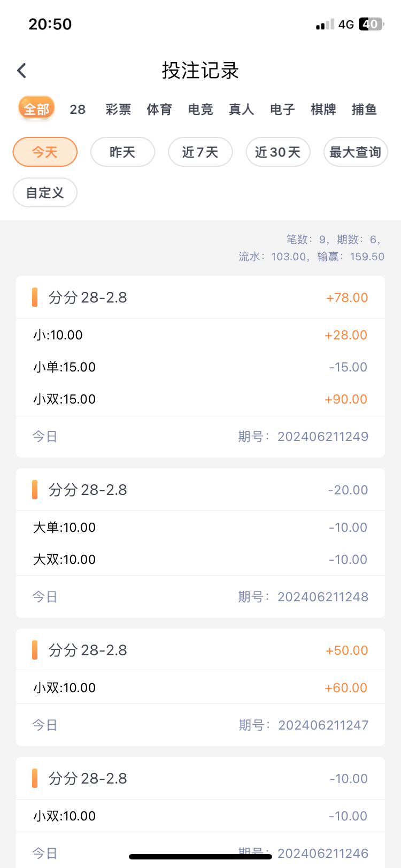Switch to the 28 category tab
This screenshot has width=401, height=868.
(x=78, y=110)
